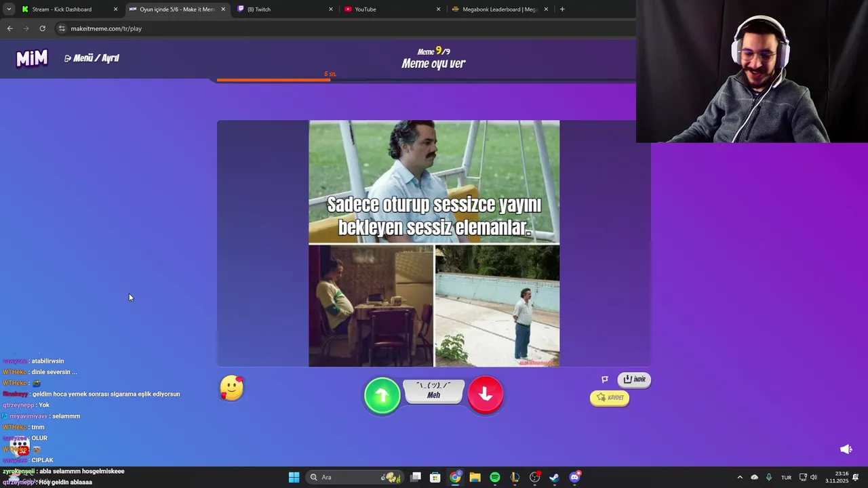Open the notifications bell icon
868x488 pixels.
[856, 477]
